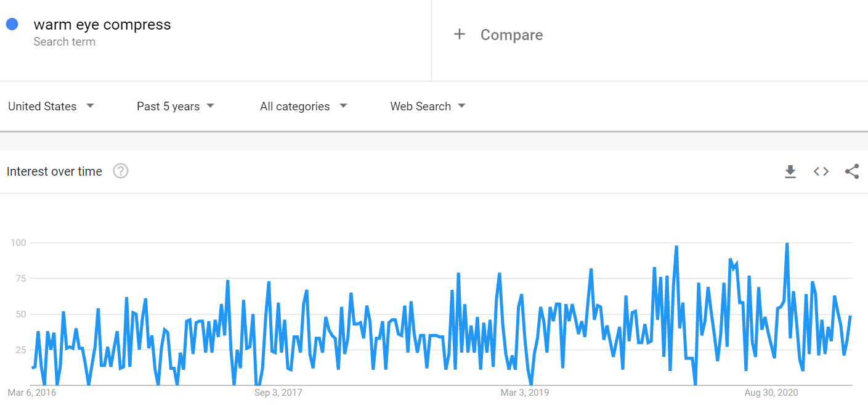Click the Interest over time section heading
Viewport: 868px width, 405px height.
(x=54, y=171)
